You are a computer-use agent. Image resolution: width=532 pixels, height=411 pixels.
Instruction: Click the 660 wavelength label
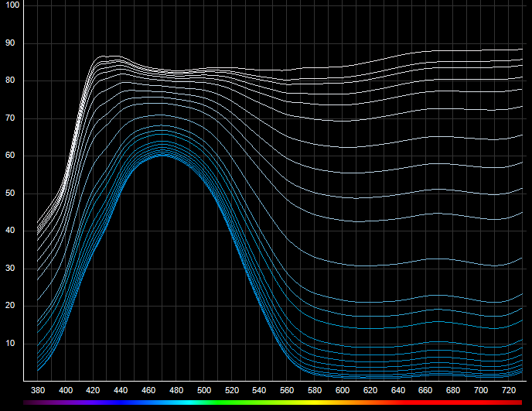[x=426, y=389]
